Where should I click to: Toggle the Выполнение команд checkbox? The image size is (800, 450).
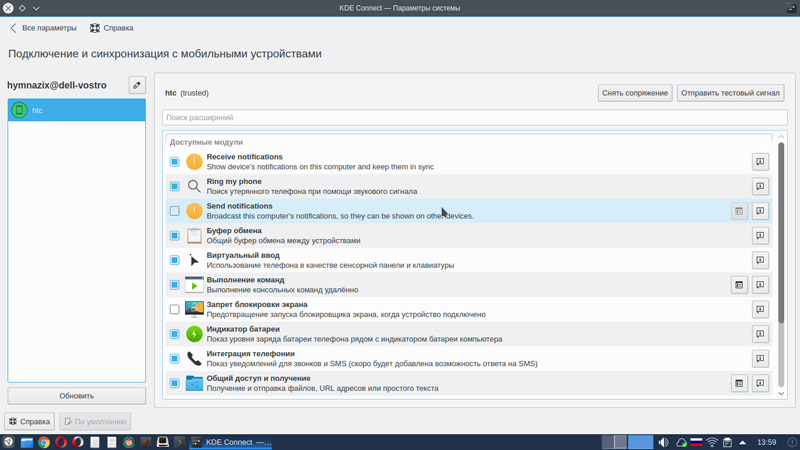[x=174, y=285]
